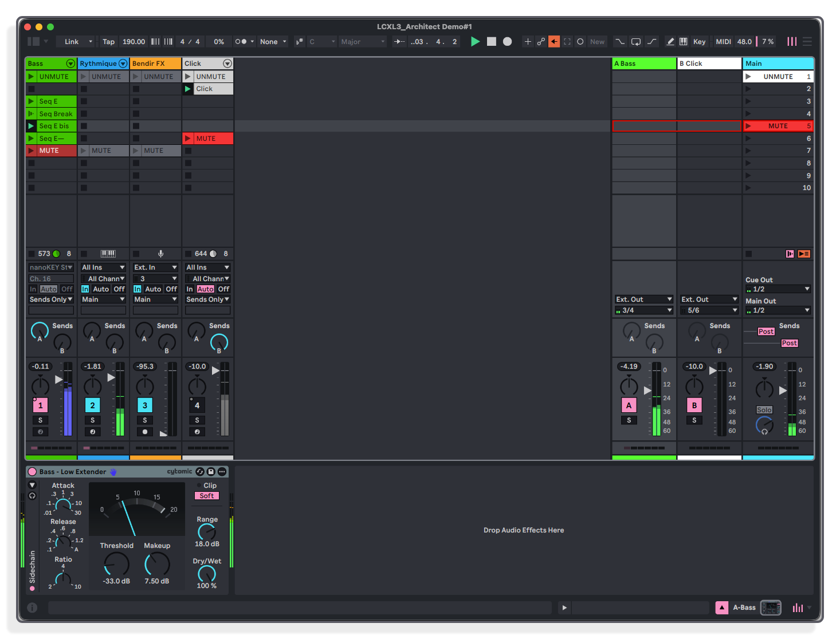Screen dimensions: 840x639
Task: Solo the Bass track with its S button
Action: [40, 420]
